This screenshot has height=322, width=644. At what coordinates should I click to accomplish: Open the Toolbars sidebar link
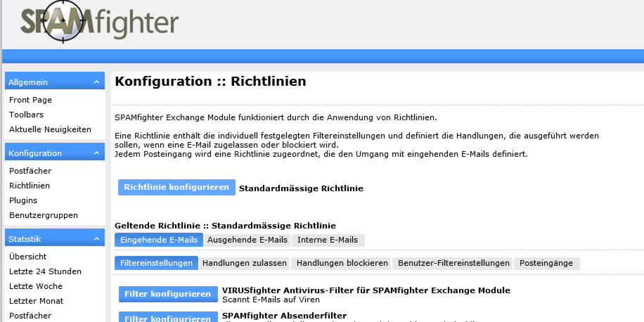point(26,115)
